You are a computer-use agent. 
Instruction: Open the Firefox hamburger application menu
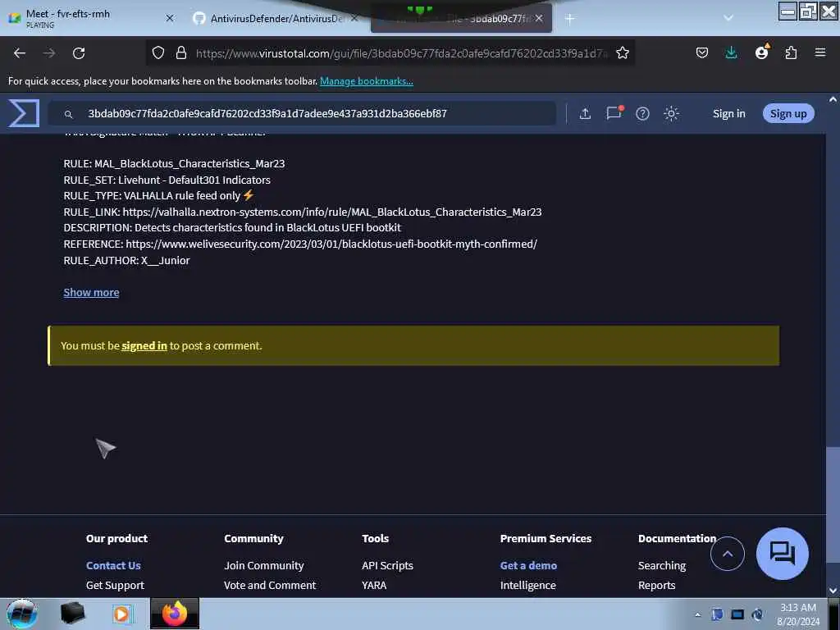point(820,52)
